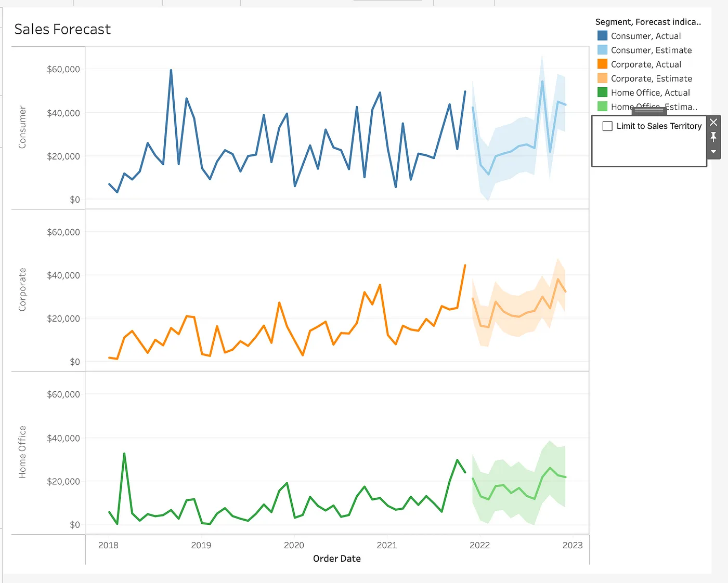Pin the Limit to Sales Territory object
Viewport: 728px width, 583px height.
[x=713, y=137]
